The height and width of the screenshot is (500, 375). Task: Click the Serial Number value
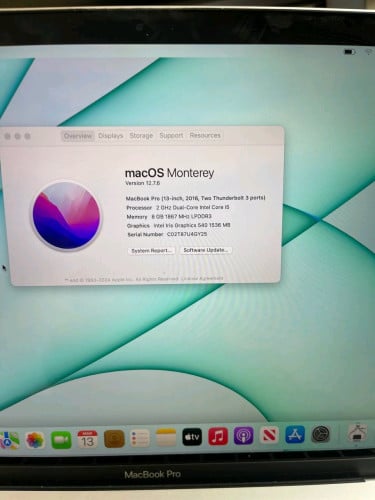187,234
